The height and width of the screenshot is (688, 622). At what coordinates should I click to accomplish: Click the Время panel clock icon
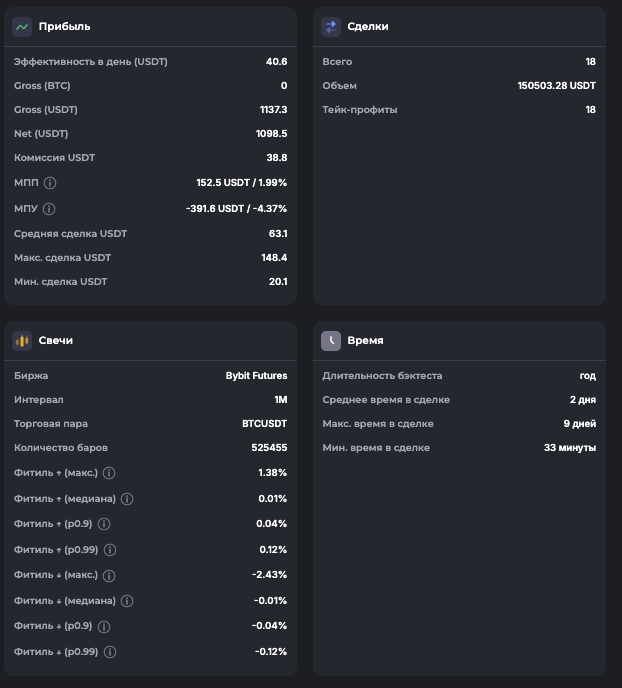coord(331,341)
